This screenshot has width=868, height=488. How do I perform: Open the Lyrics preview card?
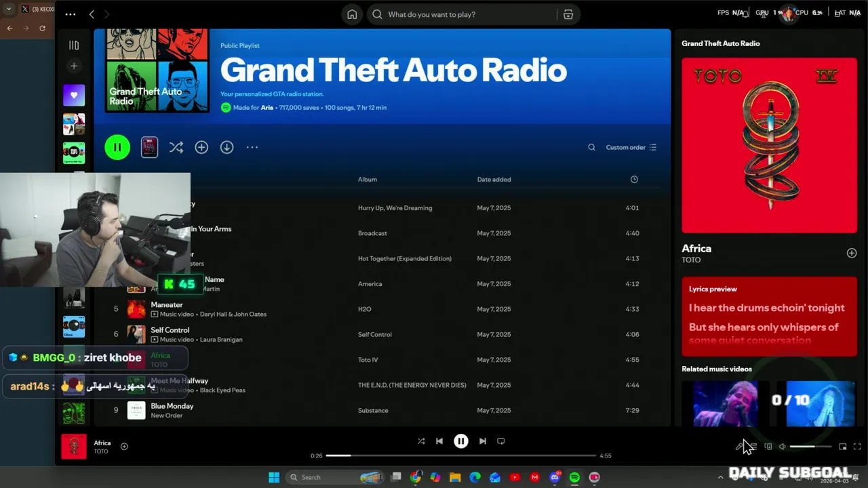tap(769, 317)
